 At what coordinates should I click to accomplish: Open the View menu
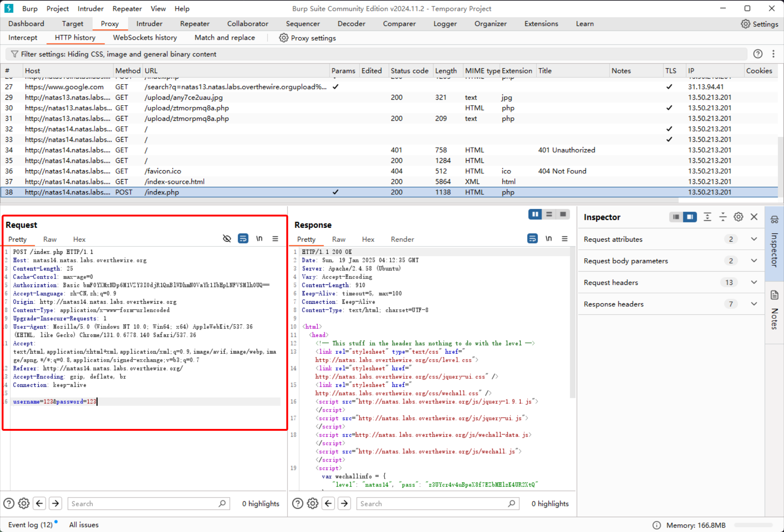coord(158,8)
